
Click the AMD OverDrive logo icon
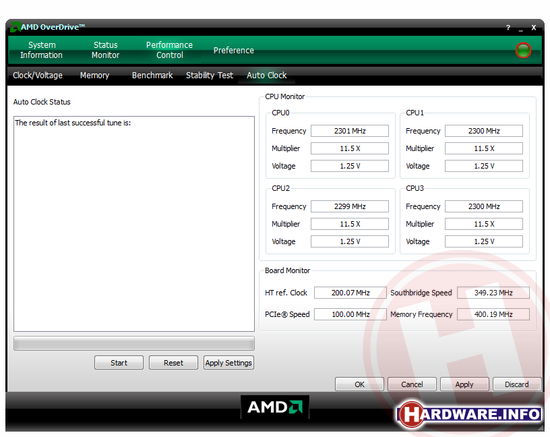pyautogui.click(x=15, y=27)
